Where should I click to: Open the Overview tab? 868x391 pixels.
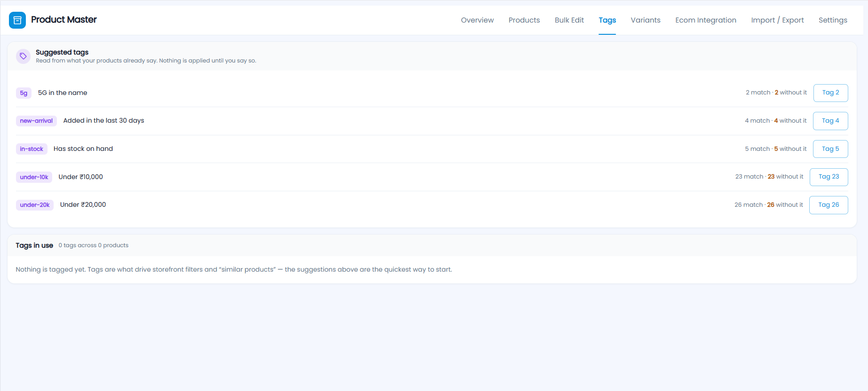point(477,20)
